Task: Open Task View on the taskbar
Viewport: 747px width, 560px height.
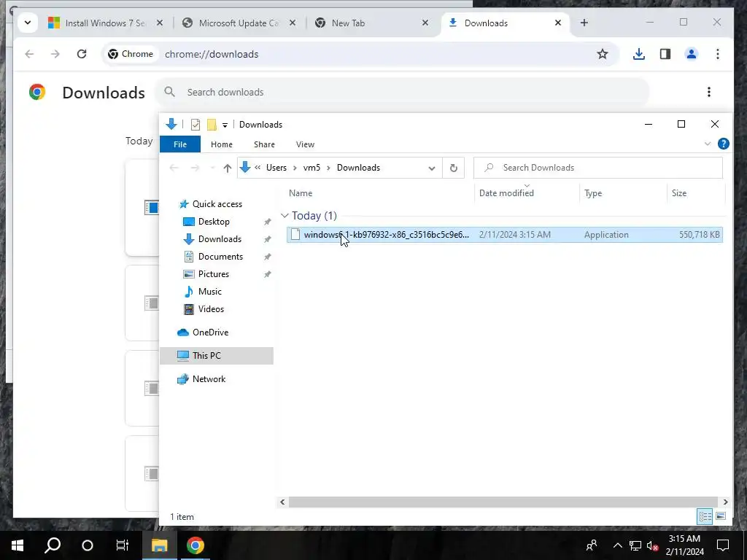Action: coord(123,545)
